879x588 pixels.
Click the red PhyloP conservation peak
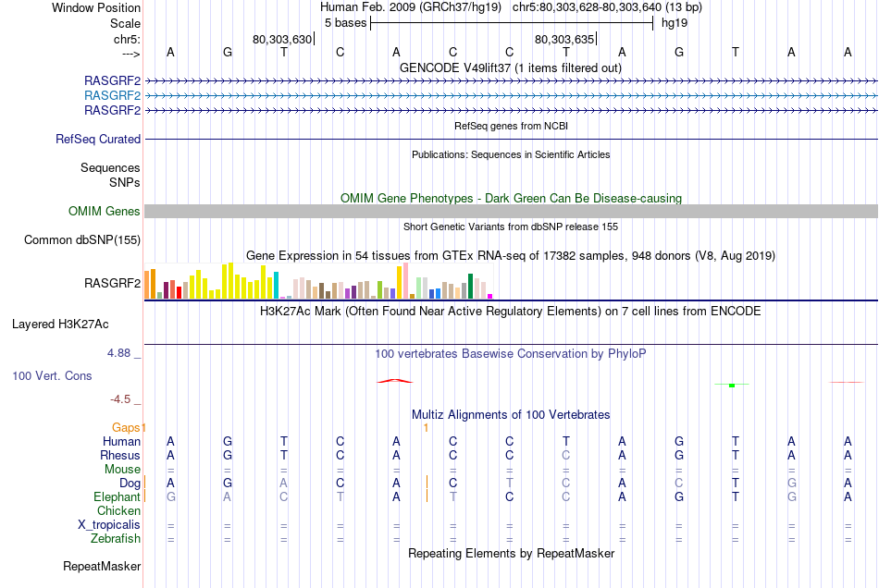tap(395, 381)
